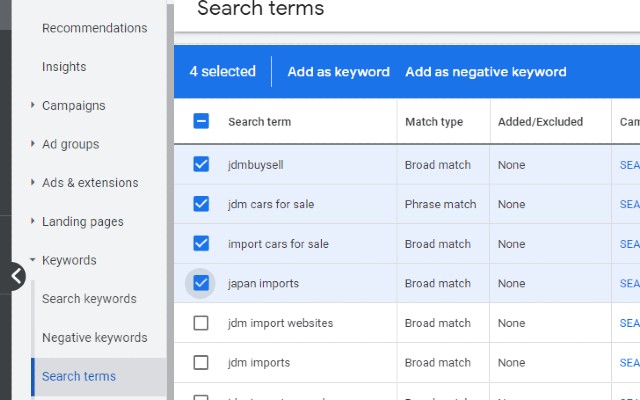
Task: Click the 'Search terms' page heading
Action: point(260,8)
